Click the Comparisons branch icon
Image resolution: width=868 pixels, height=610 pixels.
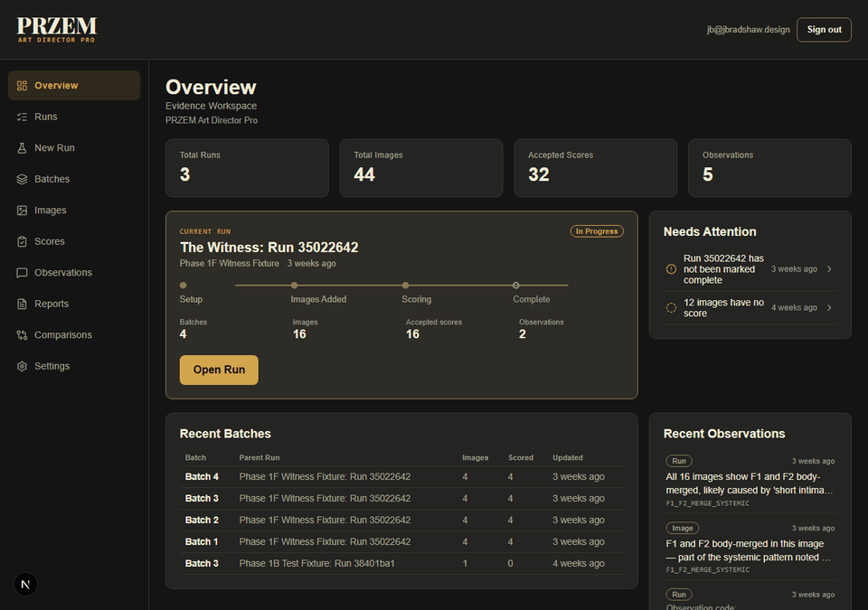(x=22, y=335)
